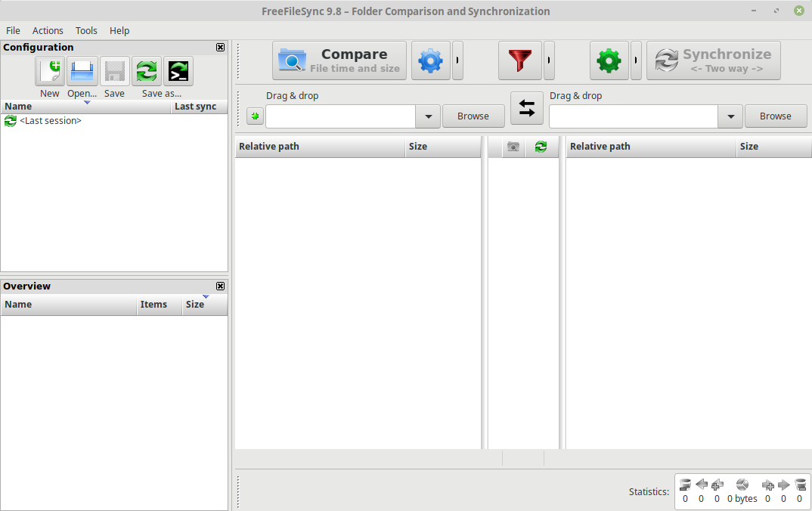The image size is (812, 511).
Task: Click the left-side delete statistics icon
Action: point(685,485)
